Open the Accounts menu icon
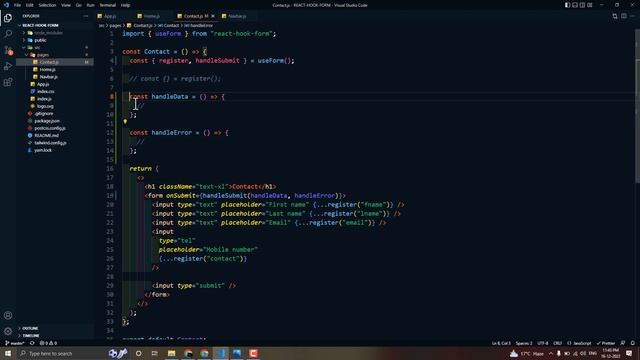Viewport: 640px width, 360px height. 8,315
